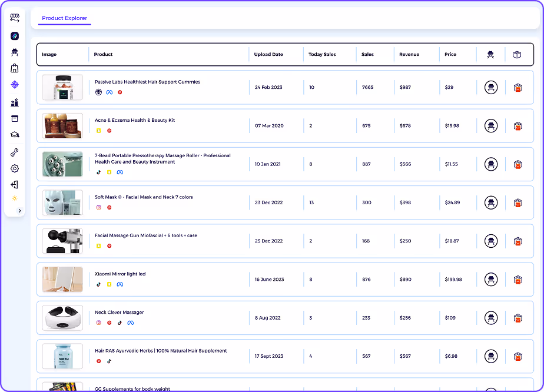
Task: Open Acne & Eczema Health & Beauty Kit title
Action: point(135,121)
